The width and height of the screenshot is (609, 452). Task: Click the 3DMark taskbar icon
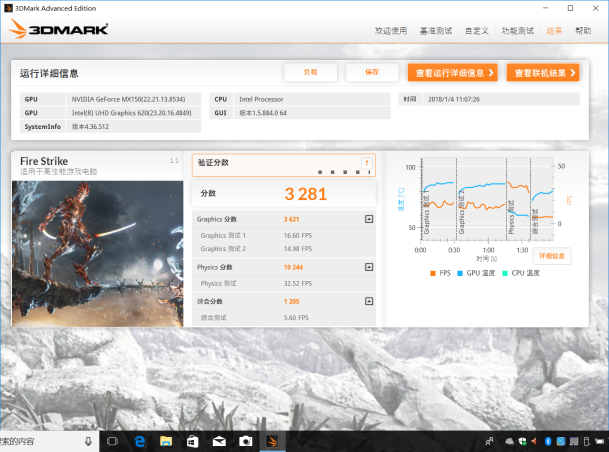click(272, 442)
